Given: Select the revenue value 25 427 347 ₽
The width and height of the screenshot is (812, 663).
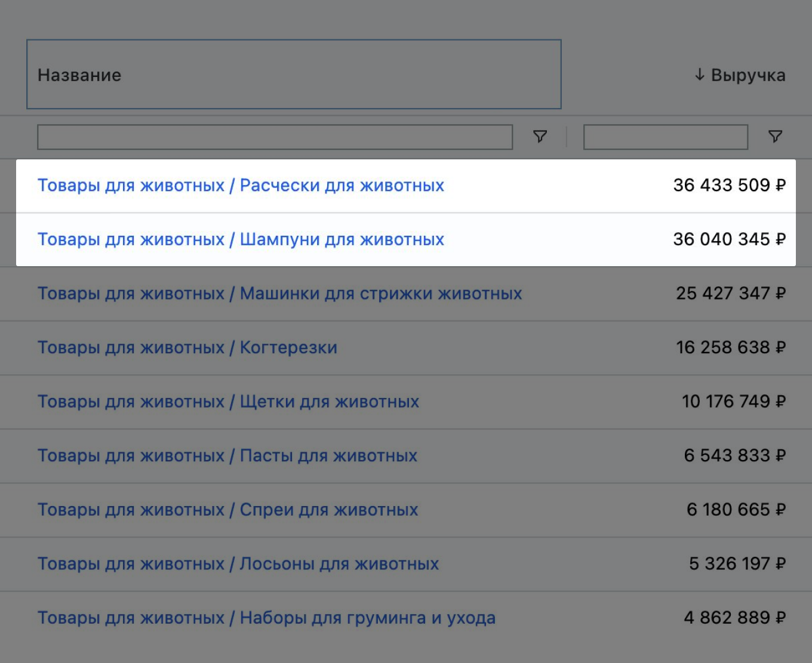Looking at the screenshot, I should [x=731, y=293].
